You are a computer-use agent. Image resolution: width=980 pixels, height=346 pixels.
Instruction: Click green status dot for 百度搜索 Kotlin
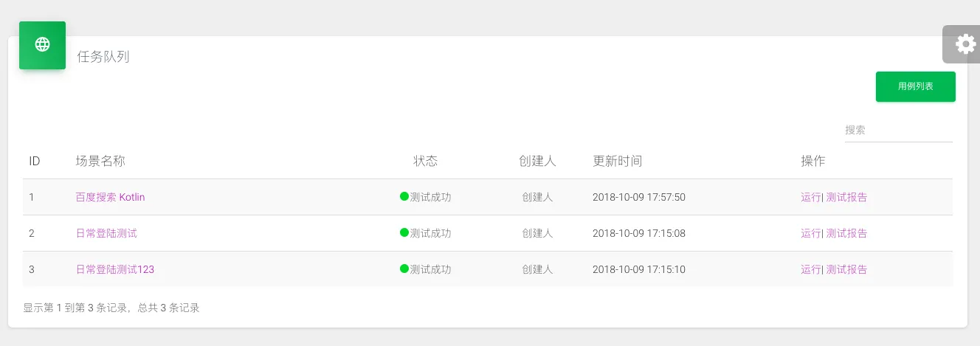click(404, 196)
